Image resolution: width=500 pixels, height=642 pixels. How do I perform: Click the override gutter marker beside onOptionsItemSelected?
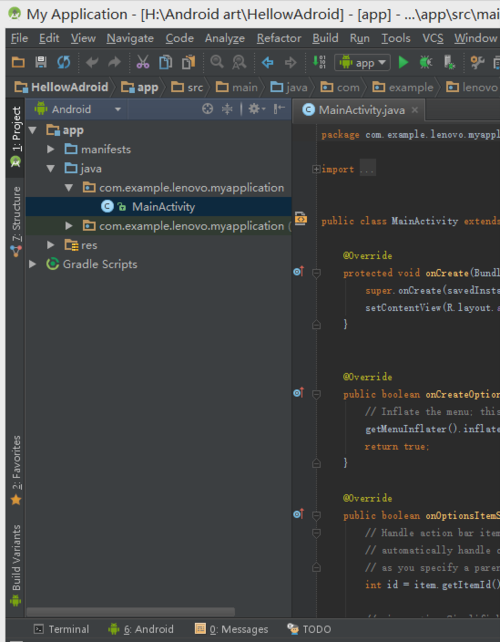pyautogui.click(x=299, y=514)
